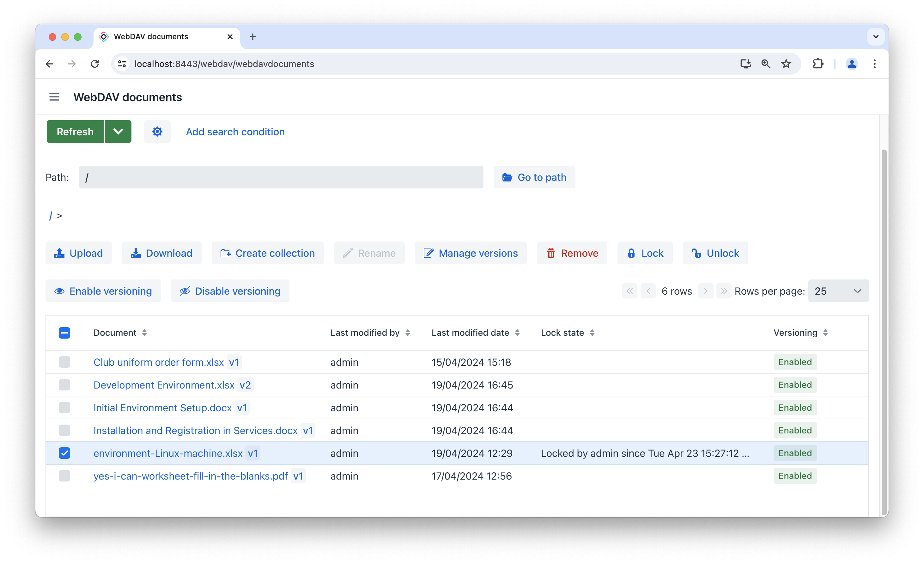Click the Go to path folder icon
Screen dimensions: 924x564
tap(508, 177)
